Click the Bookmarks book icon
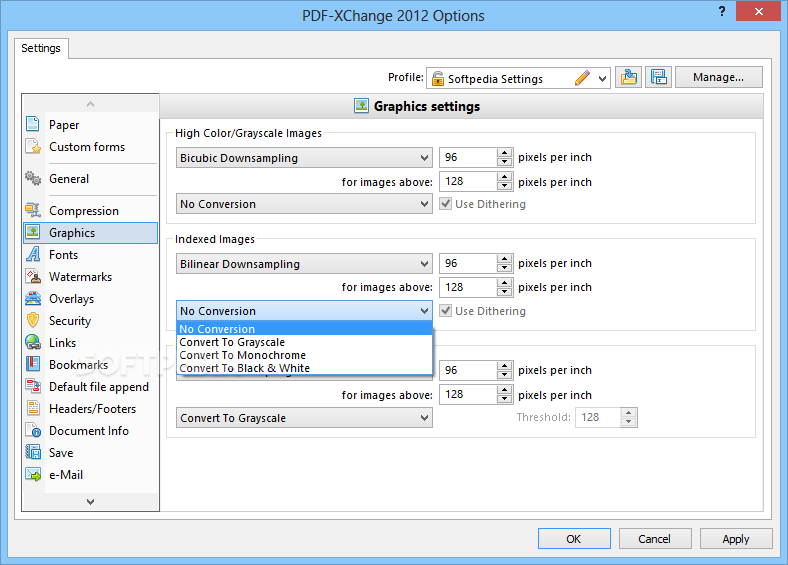Image resolution: width=788 pixels, height=565 pixels. (33, 364)
